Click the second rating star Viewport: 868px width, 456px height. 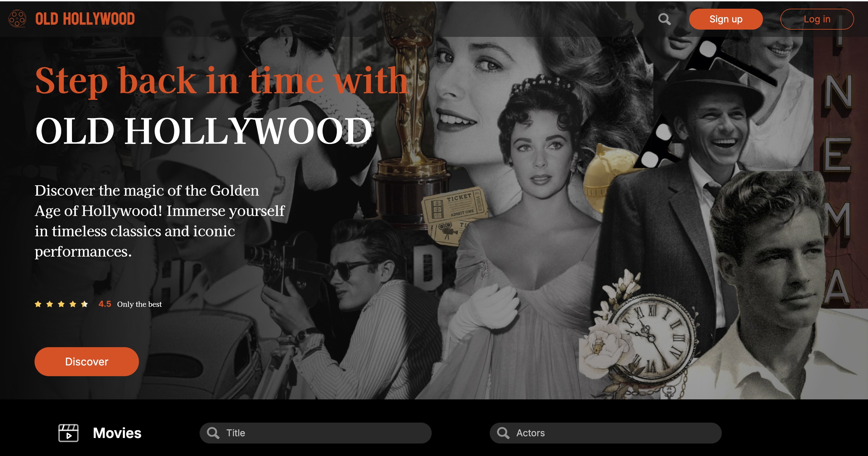point(50,304)
